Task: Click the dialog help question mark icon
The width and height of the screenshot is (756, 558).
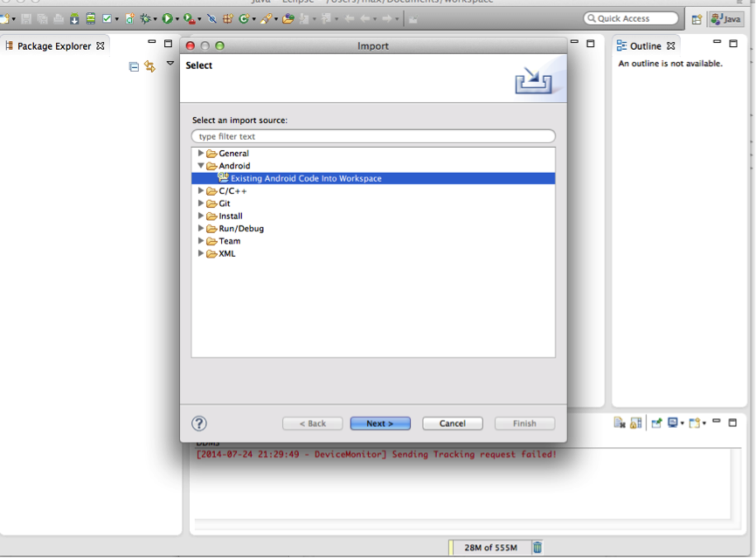Action: (199, 423)
